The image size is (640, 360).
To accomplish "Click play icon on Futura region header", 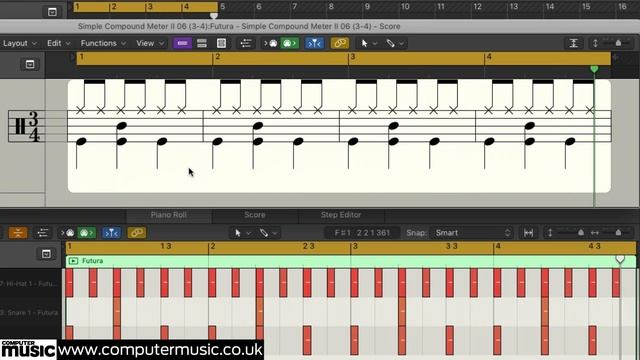I will click(x=73, y=261).
